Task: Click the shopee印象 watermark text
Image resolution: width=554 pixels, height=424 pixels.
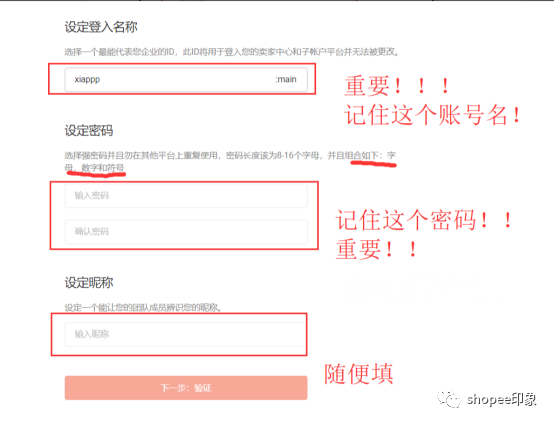Action: [x=501, y=400]
